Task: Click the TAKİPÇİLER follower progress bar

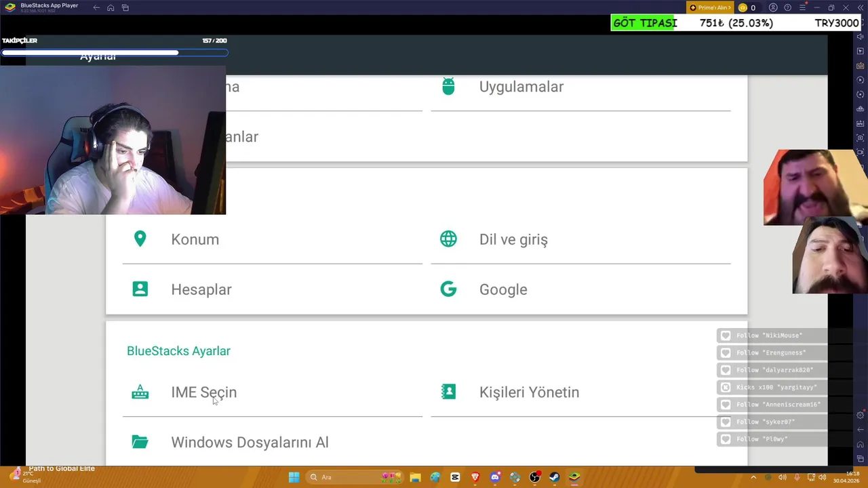Action: click(x=114, y=52)
